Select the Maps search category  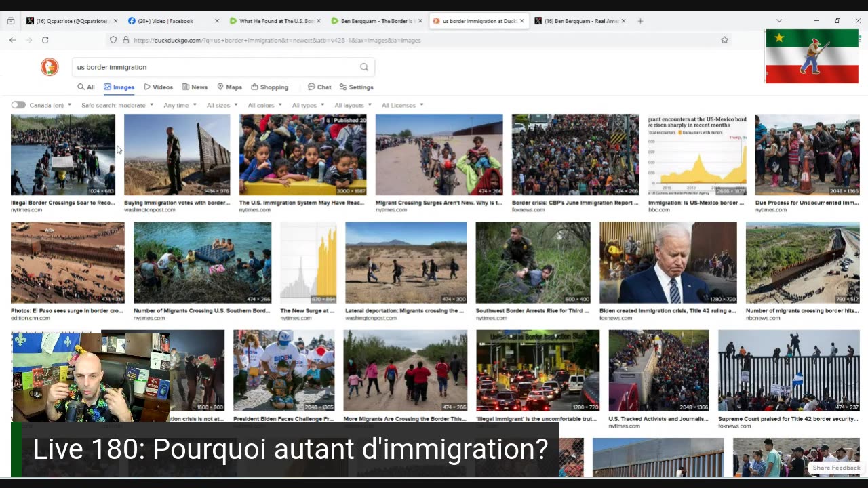(x=230, y=87)
